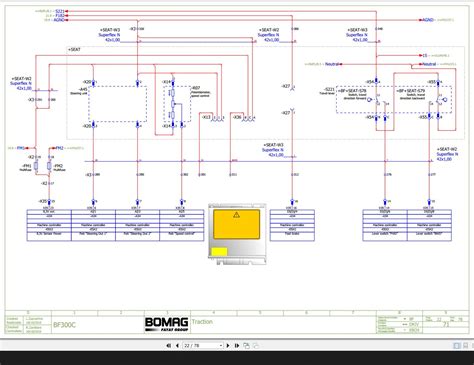Go to the next page
Image resolution: width=474 pixels, height=365 pixels.
click(x=228, y=346)
